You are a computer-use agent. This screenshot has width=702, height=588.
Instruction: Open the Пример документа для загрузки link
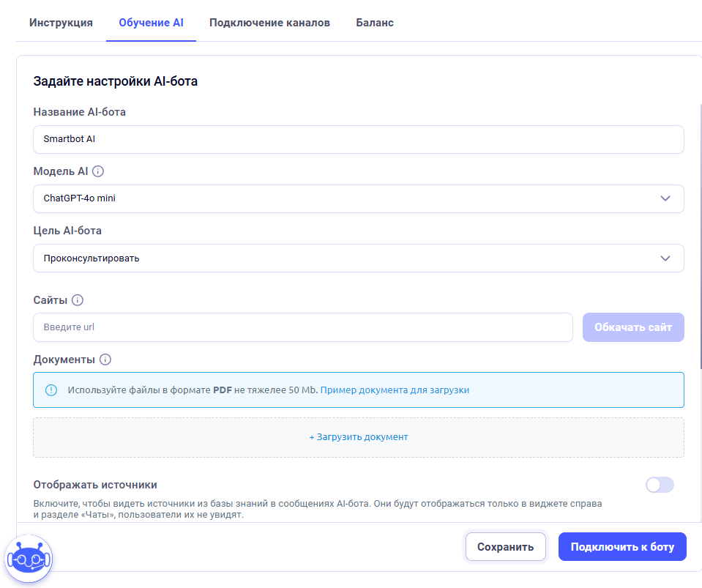[x=395, y=390]
